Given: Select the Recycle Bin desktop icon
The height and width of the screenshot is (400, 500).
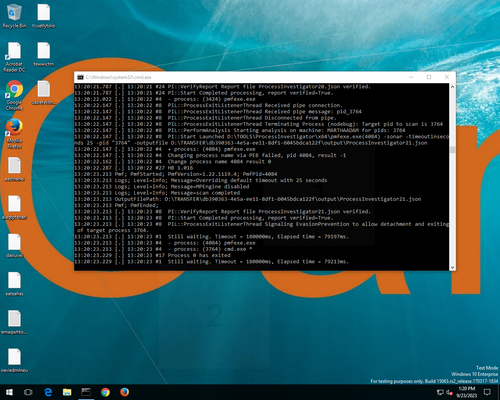Looking at the screenshot, I should tap(14, 16).
